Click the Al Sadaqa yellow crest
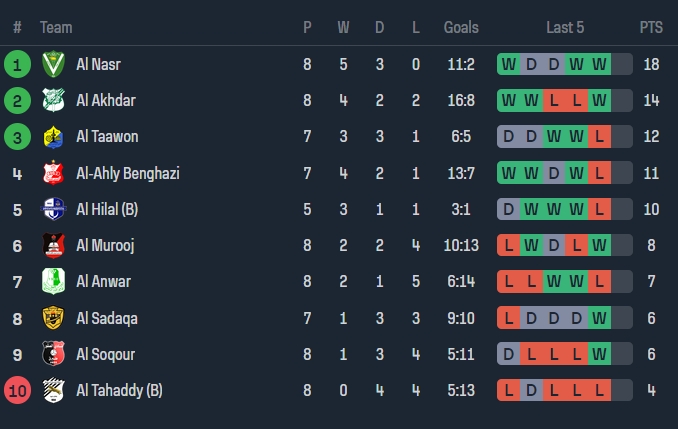 [x=53, y=317]
